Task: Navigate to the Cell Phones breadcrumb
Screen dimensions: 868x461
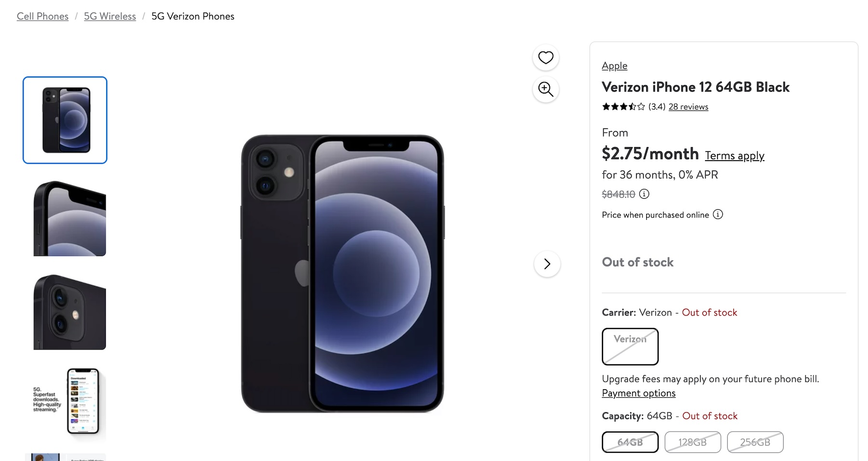Action: (x=42, y=16)
